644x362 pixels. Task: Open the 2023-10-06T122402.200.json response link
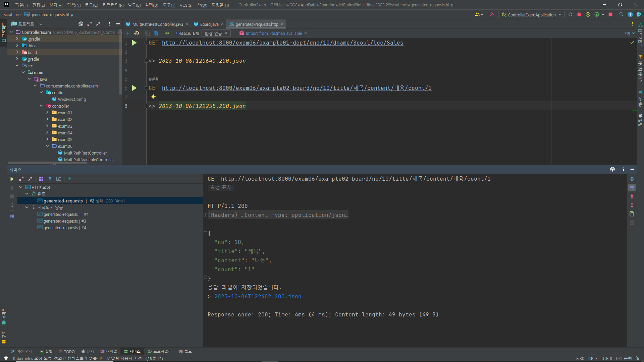coord(258,297)
